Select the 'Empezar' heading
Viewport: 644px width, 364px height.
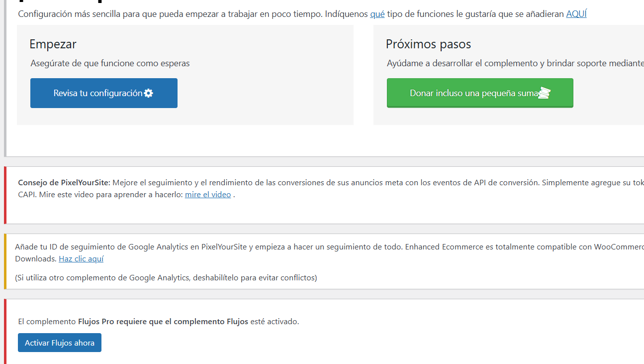(53, 44)
